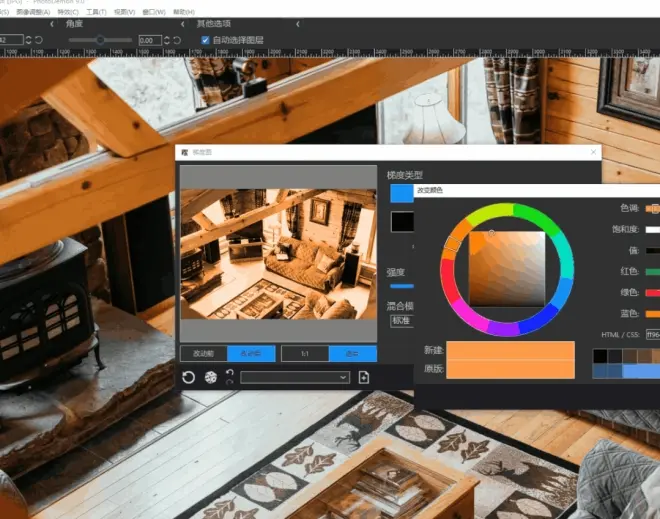Screen dimensions: 660x519
Task: Click the save preset document icon
Action: click(x=364, y=377)
